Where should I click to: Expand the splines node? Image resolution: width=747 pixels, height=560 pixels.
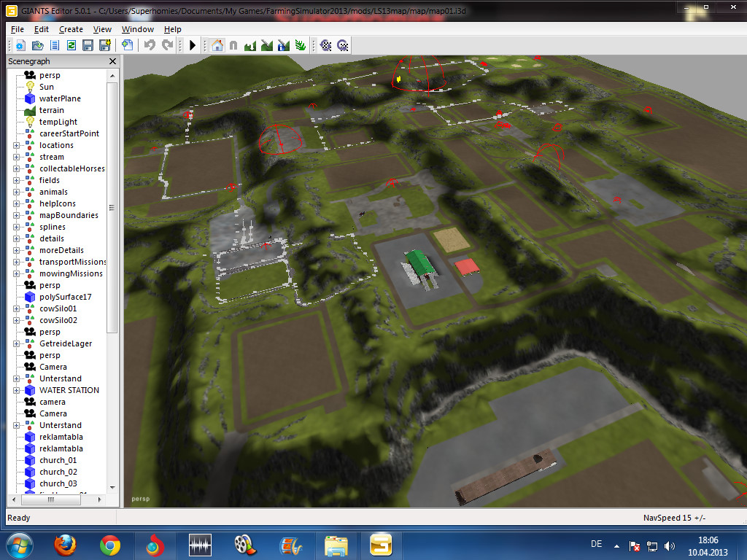(x=16, y=227)
